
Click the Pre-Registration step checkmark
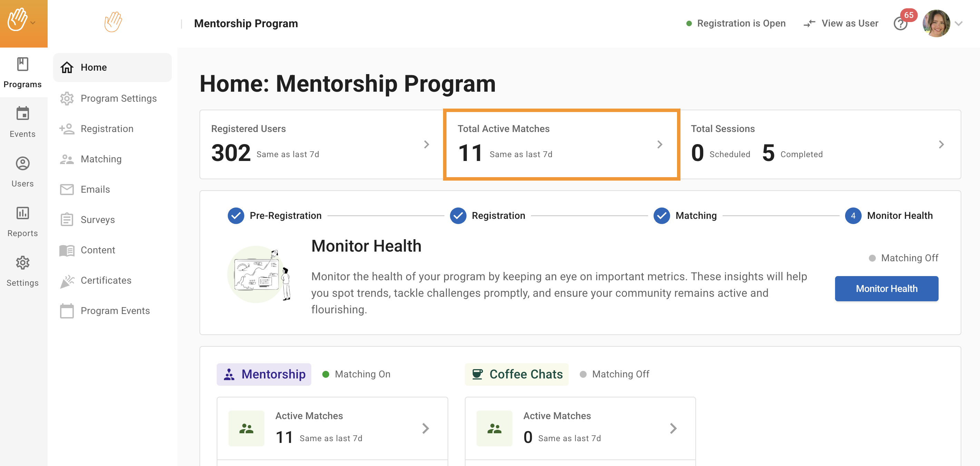236,216
